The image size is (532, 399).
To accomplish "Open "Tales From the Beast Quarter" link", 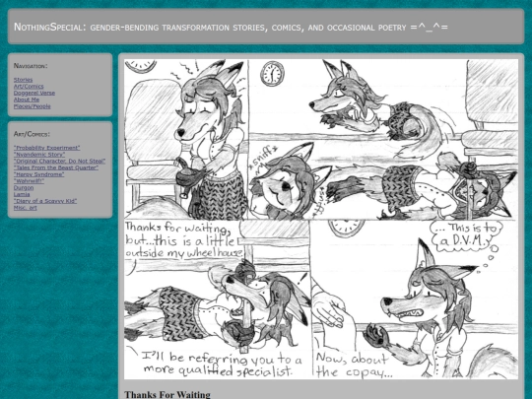I will click(x=56, y=167).
